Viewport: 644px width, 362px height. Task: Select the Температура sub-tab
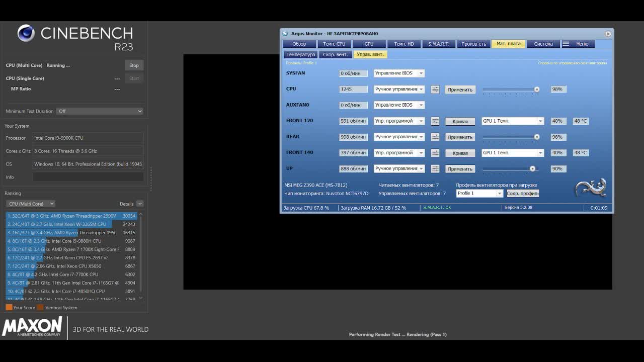point(301,54)
